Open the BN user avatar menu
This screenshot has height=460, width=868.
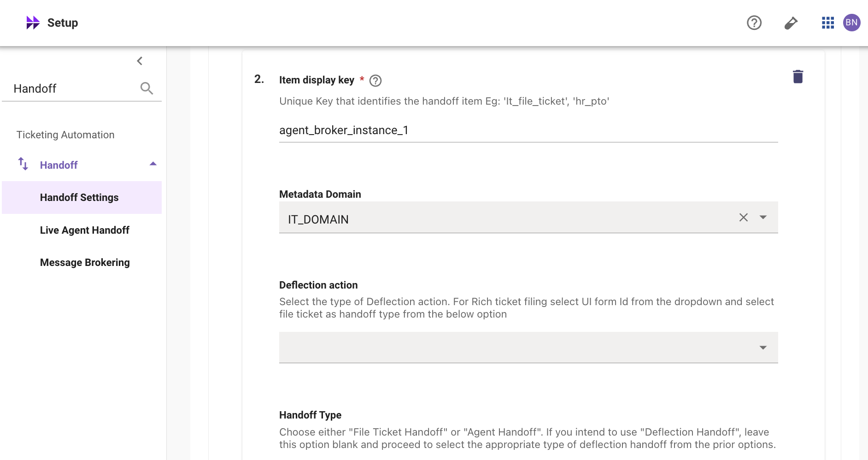(x=851, y=23)
